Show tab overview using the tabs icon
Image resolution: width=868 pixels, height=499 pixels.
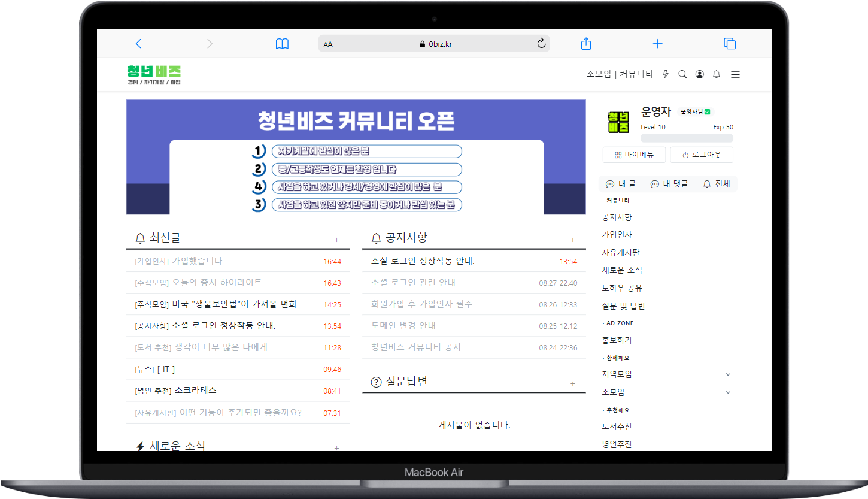click(x=730, y=43)
